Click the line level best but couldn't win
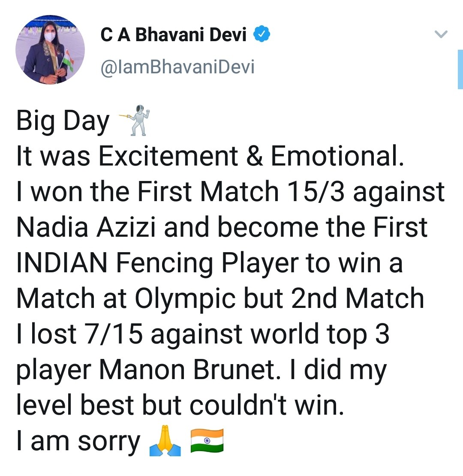463x476 pixels. coord(180,405)
